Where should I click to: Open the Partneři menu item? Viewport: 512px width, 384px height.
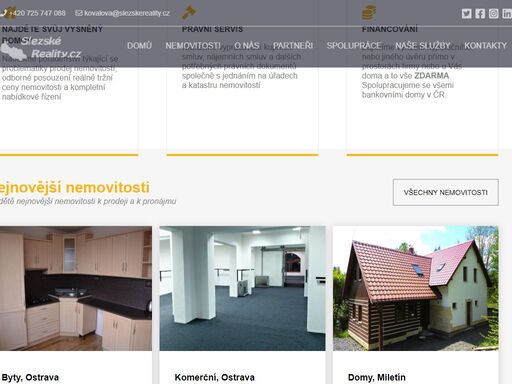click(x=293, y=46)
